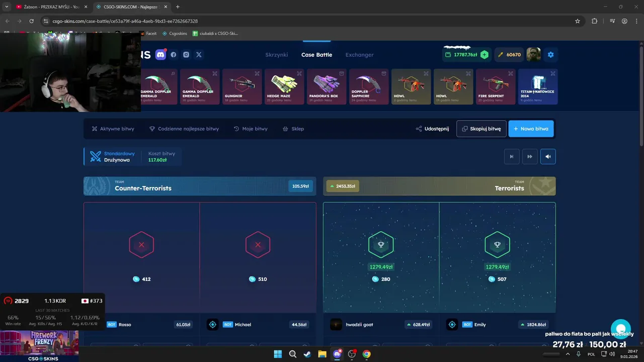The height and width of the screenshot is (362, 644).
Task: Click Udostępnij share button
Action: [x=432, y=129]
